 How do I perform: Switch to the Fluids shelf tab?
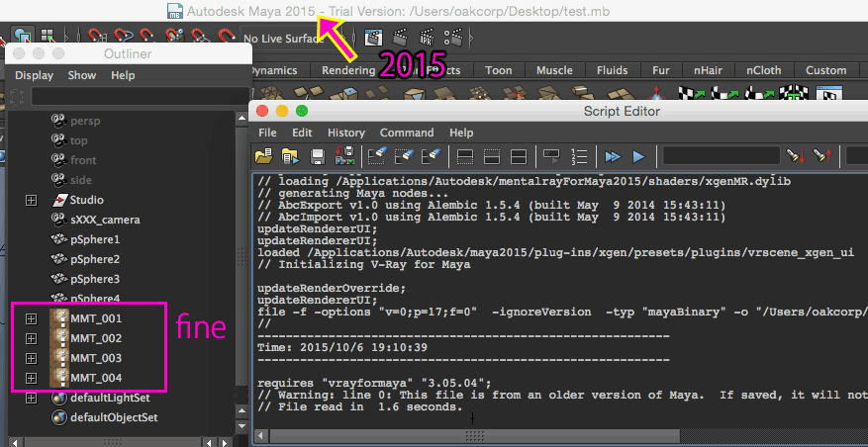point(613,70)
